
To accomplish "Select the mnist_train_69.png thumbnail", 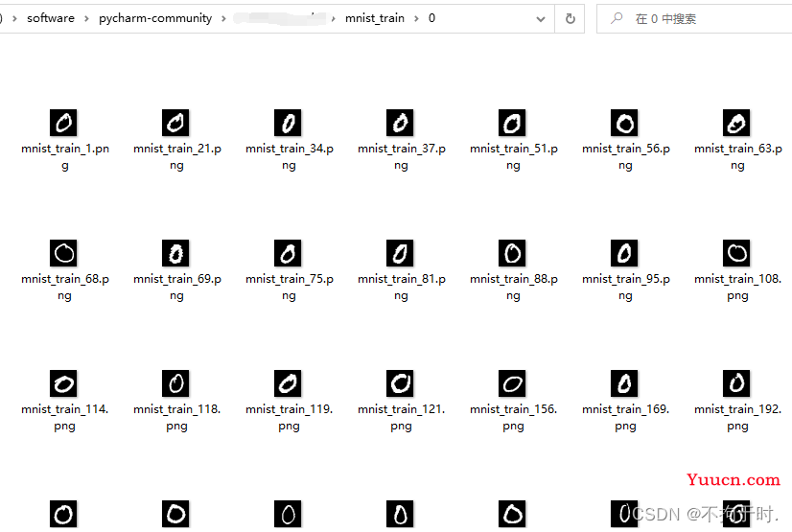I will tap(175, 253).
